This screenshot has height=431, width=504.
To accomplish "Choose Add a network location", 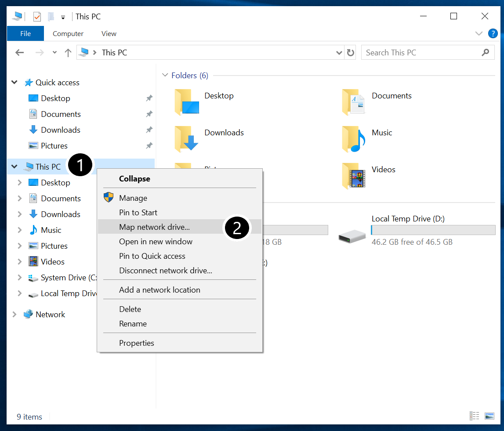I will pyautogui.click(x=180, y=290).
